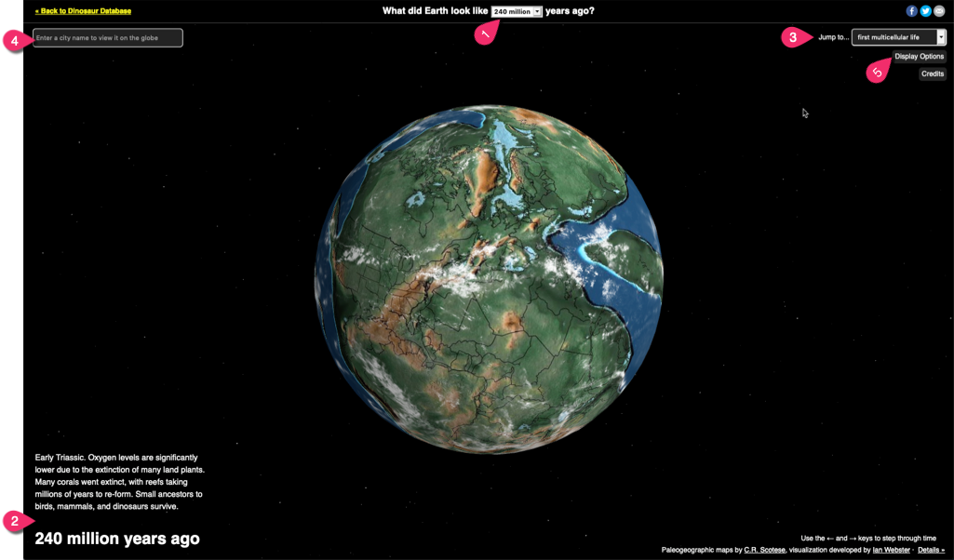Screen dimensions: 954x560
Task: Click the pink marker numbered 3
Action: (793, 38)
